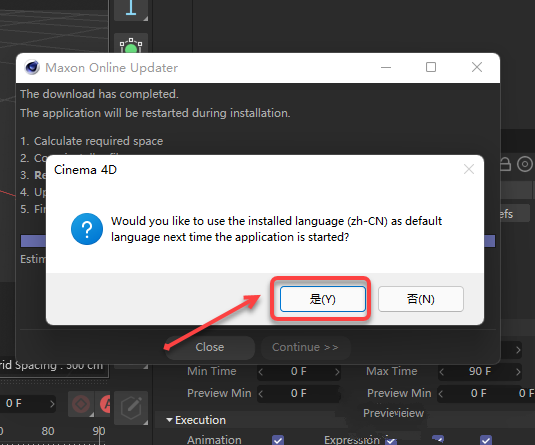Click the lock icon in the right panel

tap(506, 164)
